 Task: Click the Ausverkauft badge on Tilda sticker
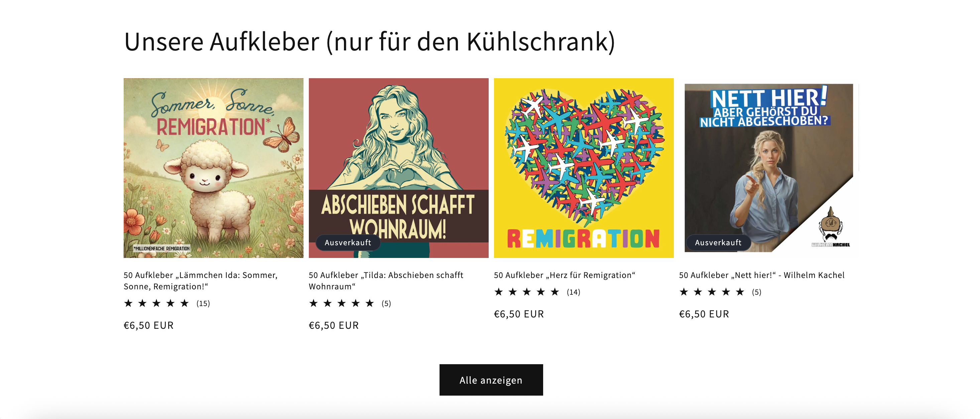pyautogui.click(x=348, y=243)
